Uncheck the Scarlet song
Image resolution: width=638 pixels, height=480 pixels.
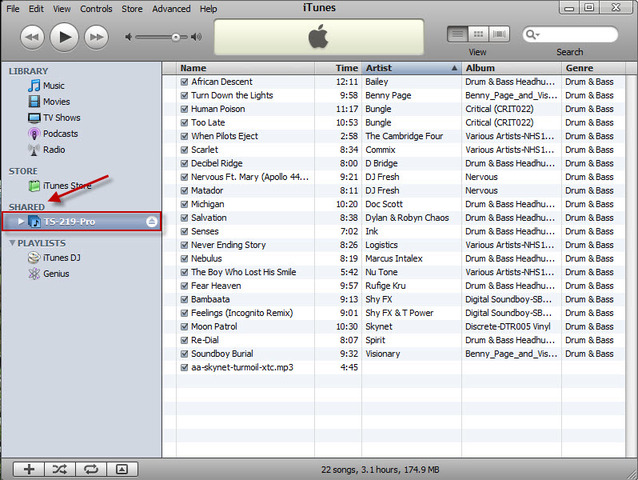[184, 150]
